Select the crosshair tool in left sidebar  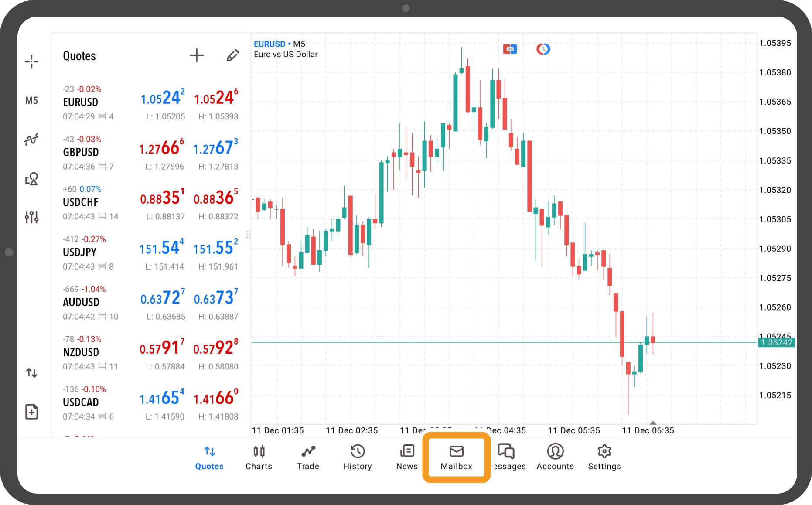click(31, 62)
